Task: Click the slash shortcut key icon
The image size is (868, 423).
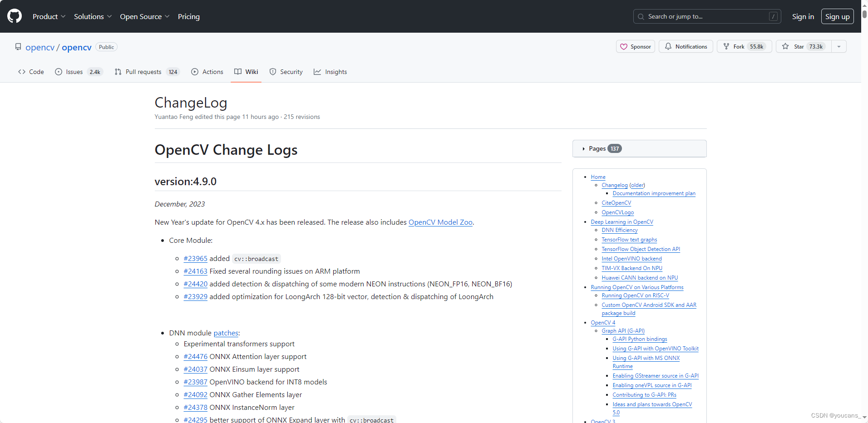Action: pyautogui.click(x=773, y=16)
